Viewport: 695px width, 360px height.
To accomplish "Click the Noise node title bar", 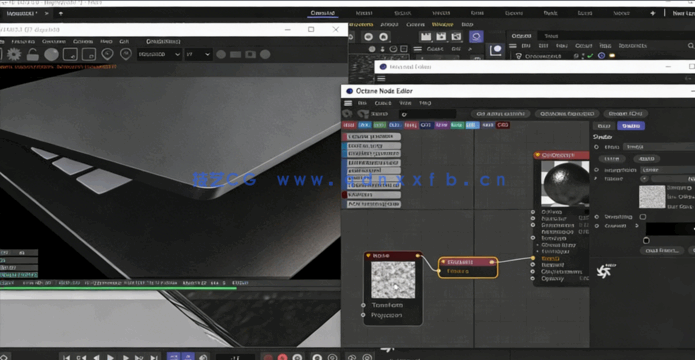I will [393, 256].
